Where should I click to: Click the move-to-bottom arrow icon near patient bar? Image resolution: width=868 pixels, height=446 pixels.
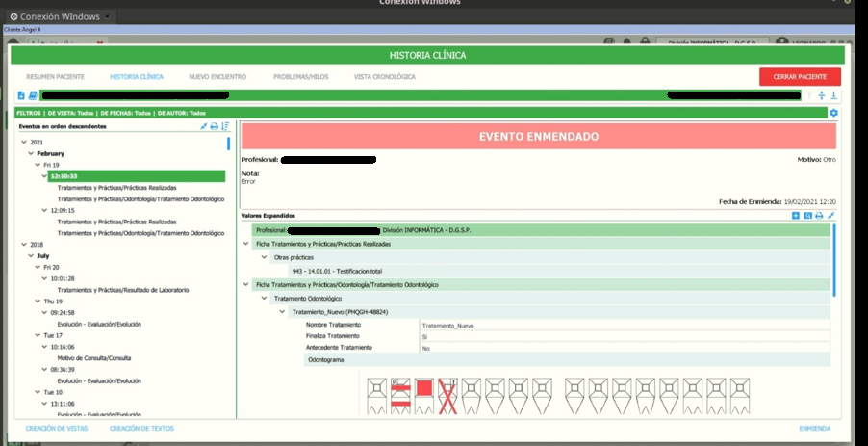point(833,95)
